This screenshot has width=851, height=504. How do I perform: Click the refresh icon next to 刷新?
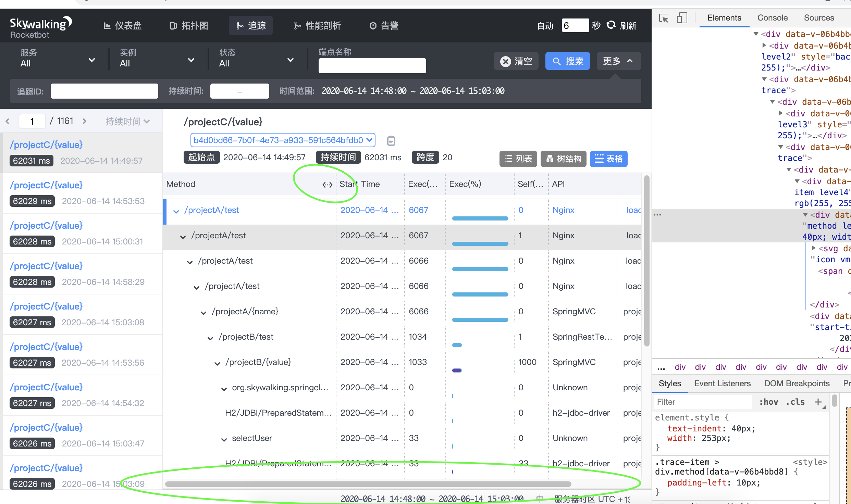611,25
